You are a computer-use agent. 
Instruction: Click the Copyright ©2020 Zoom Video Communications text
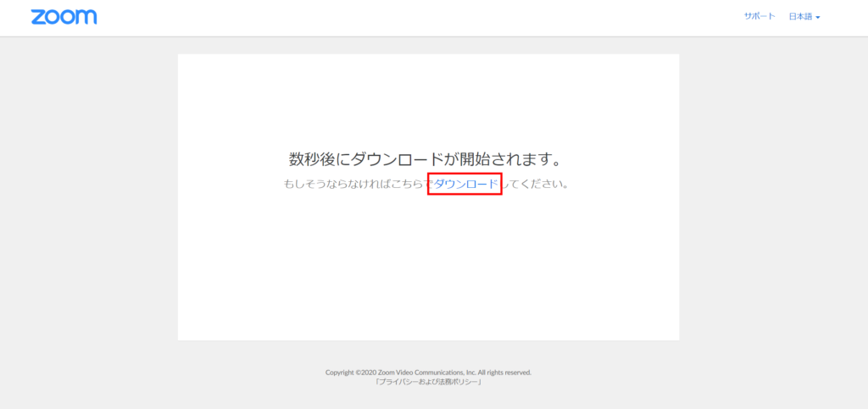pos(428,373)
